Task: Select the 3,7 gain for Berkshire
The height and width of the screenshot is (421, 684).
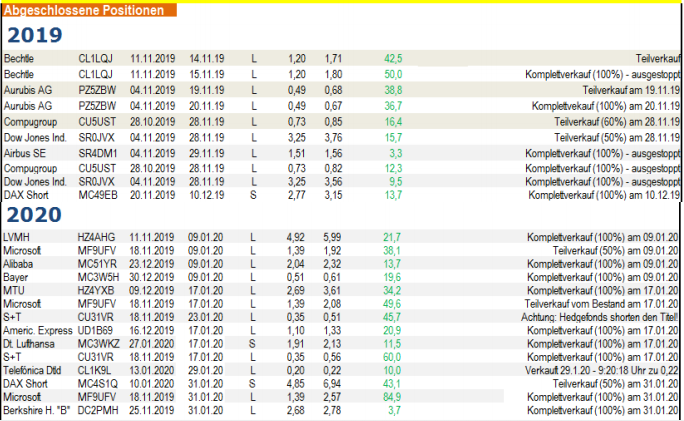Action: click(x=394, y=411)
